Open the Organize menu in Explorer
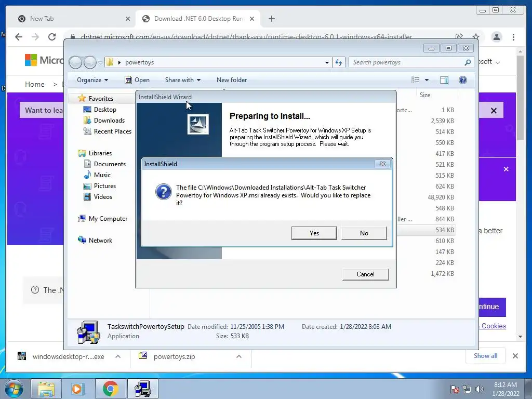This screenshot has height=399, width=532. coord(92,80)
